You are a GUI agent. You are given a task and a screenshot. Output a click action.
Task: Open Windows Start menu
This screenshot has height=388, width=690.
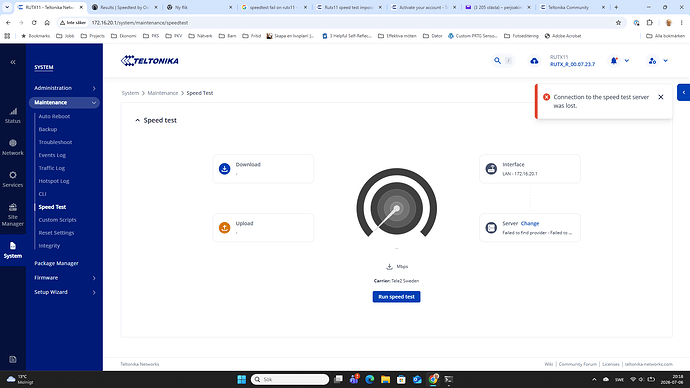tap(242, 379)
